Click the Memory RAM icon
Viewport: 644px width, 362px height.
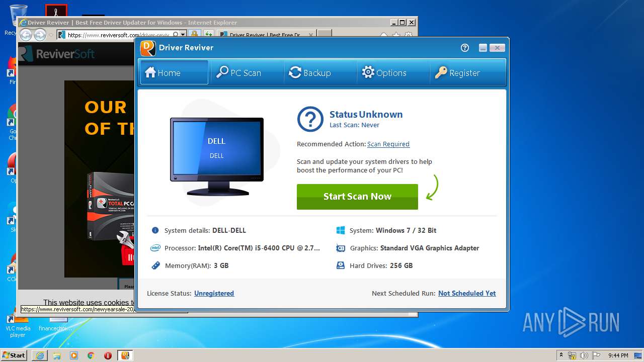click(155, 265)
